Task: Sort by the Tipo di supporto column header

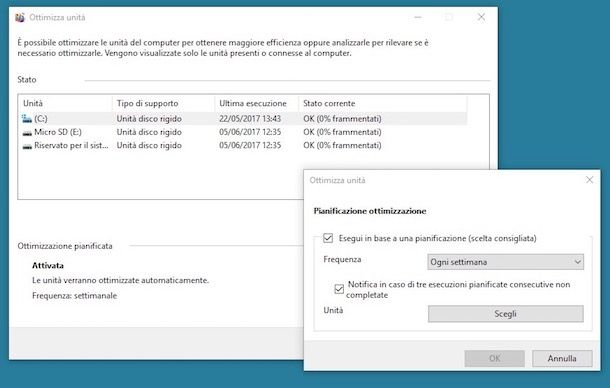Action: point(163,104)
